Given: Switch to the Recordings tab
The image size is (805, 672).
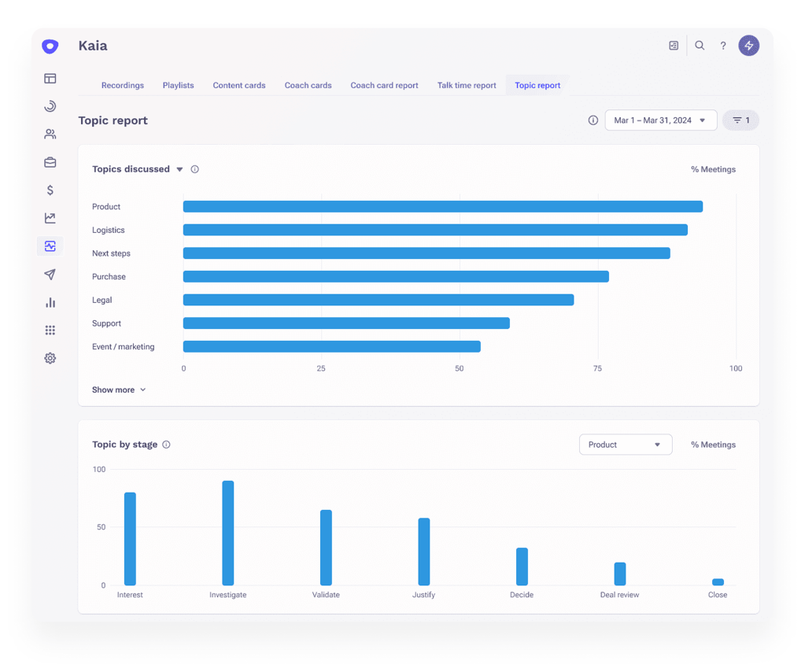Looking at the screenshot, I should pos(123,85).
